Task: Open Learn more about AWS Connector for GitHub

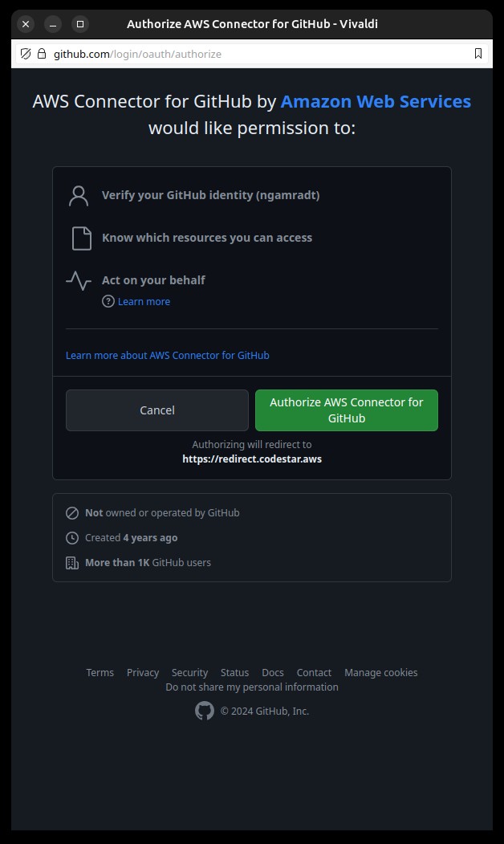Action: click(167, 355)
